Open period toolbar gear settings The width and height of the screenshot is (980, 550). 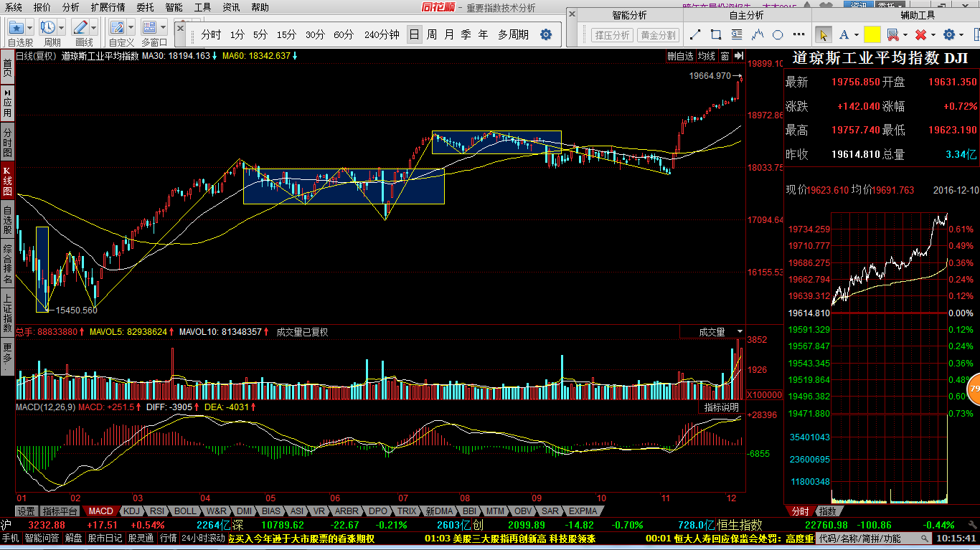pos(546,34)
